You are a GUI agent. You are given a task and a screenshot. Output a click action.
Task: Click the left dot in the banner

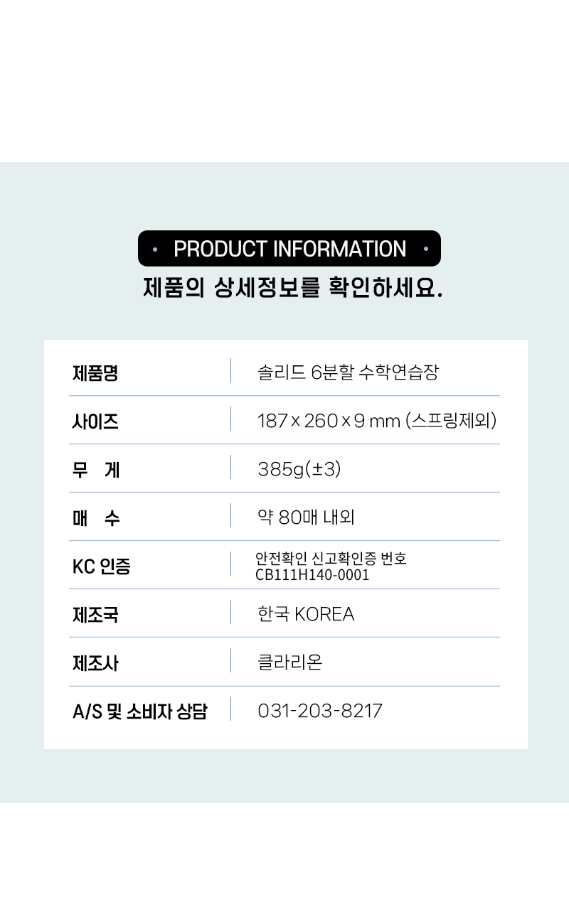tap(155, 249)
